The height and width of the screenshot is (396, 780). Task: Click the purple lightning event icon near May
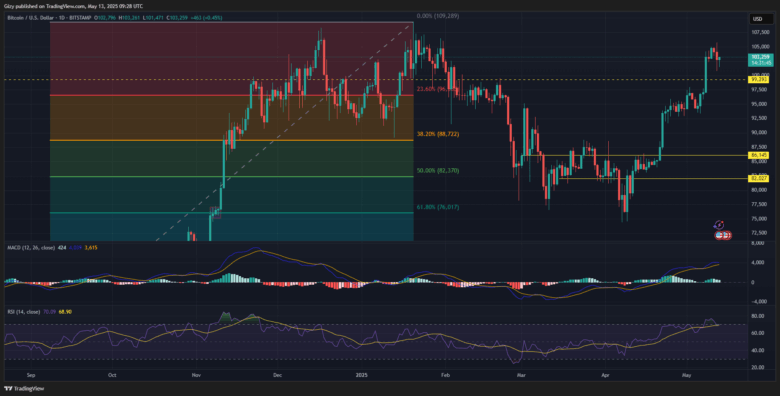tap(719, 225)
